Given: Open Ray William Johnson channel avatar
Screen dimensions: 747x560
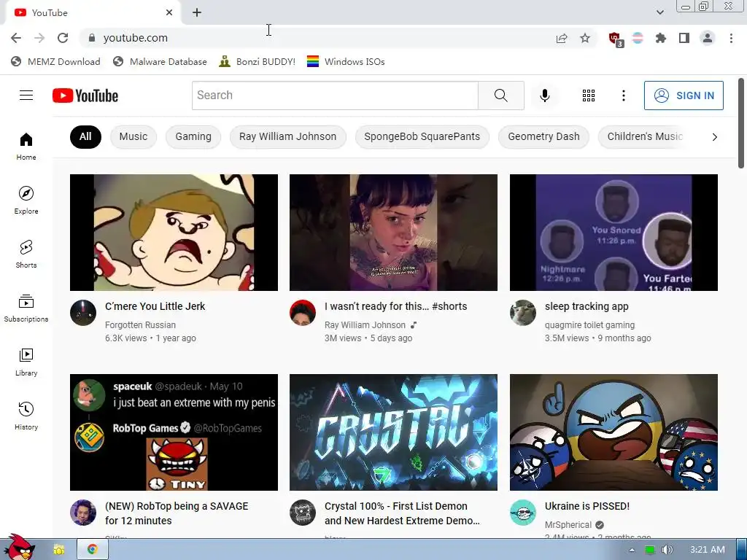Looking at the screenshot, I should click(x=303, y=312).
